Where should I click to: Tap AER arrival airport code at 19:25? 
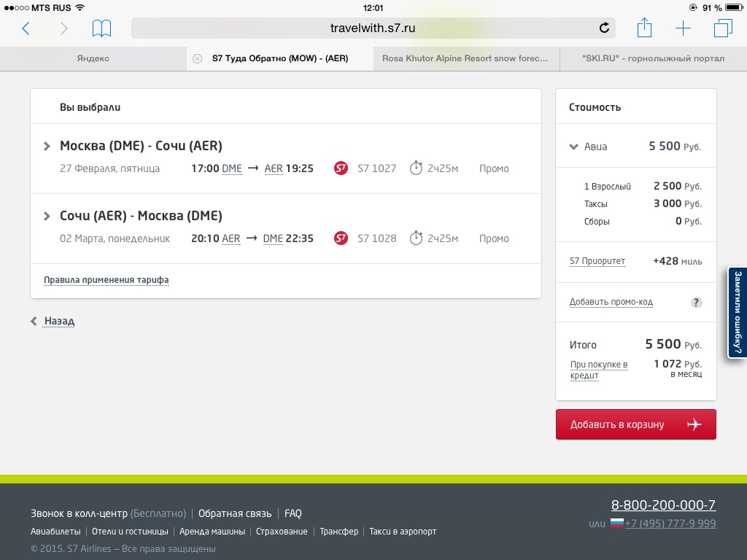tap(274, 168)
